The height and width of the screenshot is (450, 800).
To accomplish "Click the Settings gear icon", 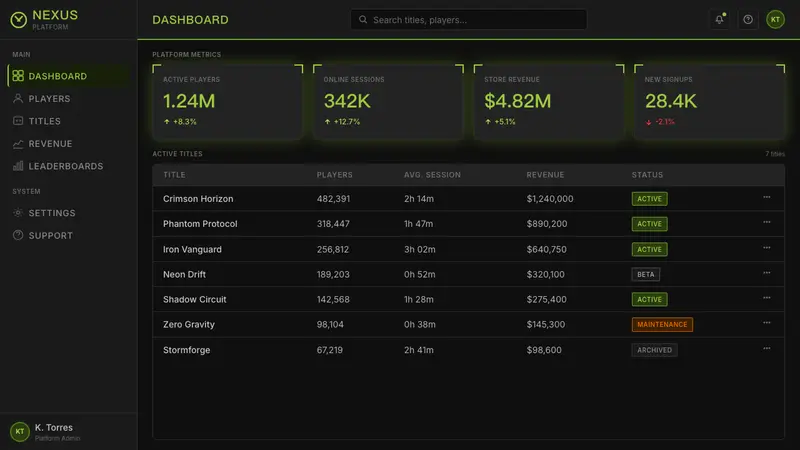I will (x=18, y=213).
